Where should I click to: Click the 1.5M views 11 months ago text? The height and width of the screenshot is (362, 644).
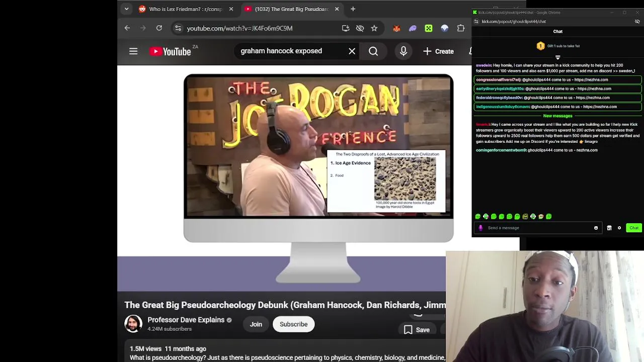coord(168,348)
